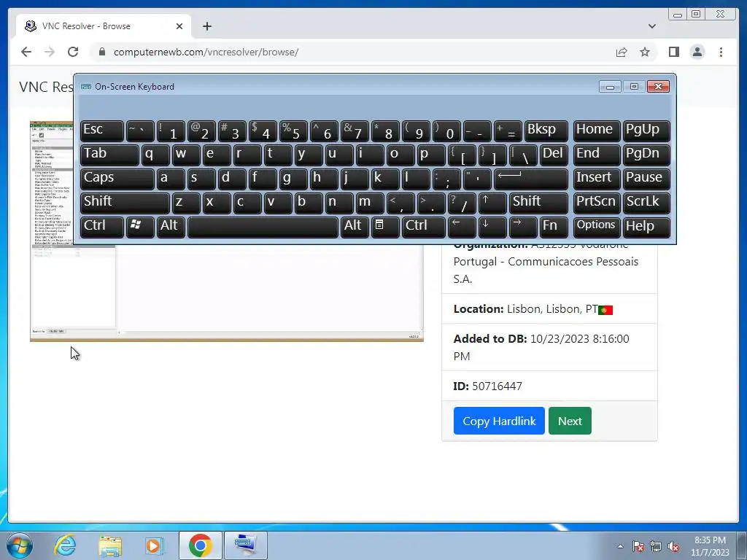This screenshot has width=747, height=560.
Task: Click the Tab key
Action: 109,155
